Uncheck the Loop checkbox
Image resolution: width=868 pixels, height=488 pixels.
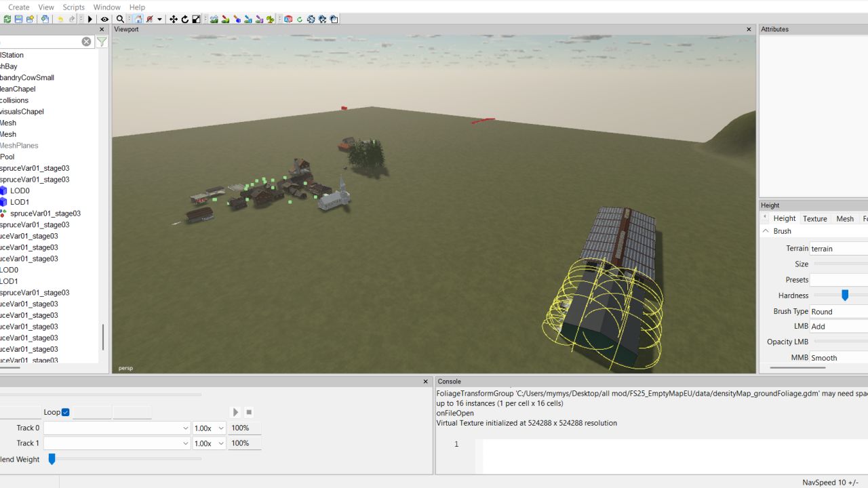click(66, 412)
